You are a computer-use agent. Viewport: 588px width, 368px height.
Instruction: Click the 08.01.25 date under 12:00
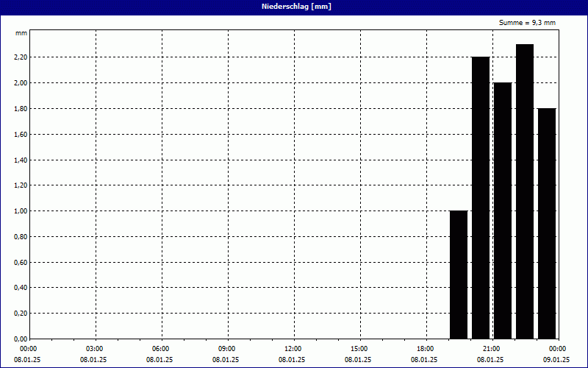click(x=292, y=360)
